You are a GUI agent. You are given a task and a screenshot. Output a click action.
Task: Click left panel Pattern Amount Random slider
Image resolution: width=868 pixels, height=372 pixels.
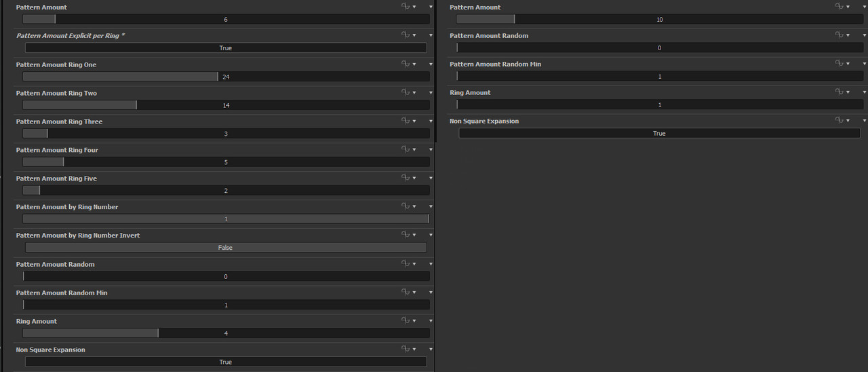tap(226, 276)
